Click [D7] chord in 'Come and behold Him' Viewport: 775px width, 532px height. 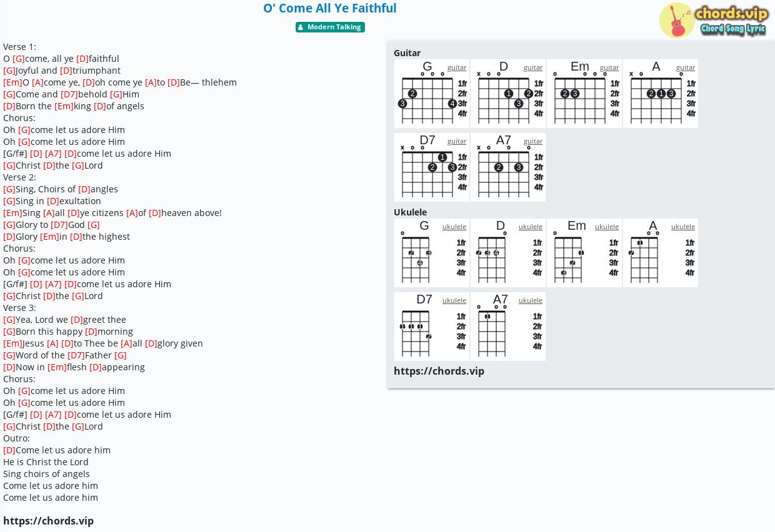(69, 94)
